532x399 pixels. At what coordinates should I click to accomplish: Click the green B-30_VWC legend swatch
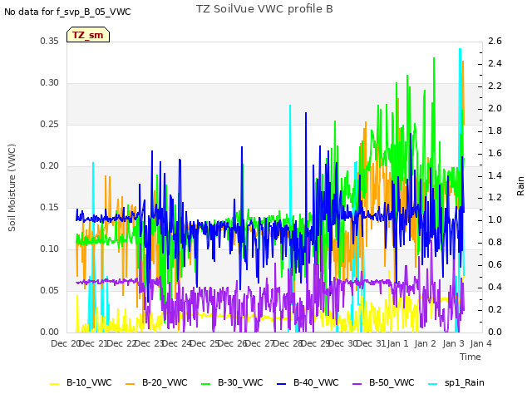[205, 383]
